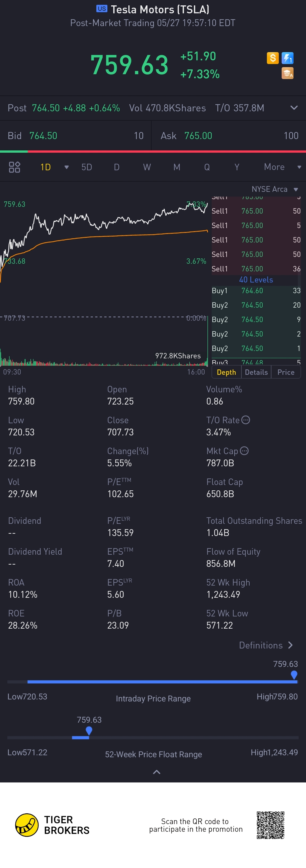306x868 pixels.
Task: Tap the Buy2 row with quantity 9
Action: pos(256,320)
